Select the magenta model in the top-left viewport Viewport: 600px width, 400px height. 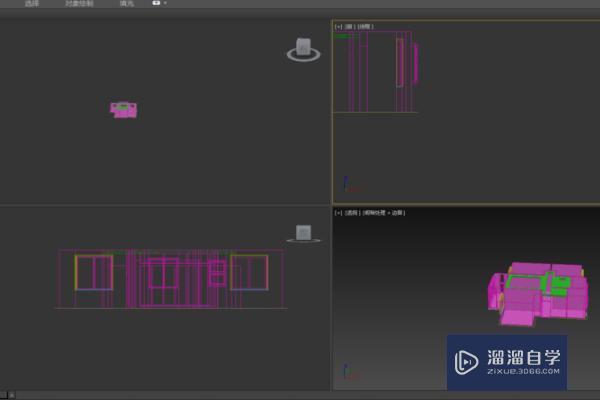(124, 110)
